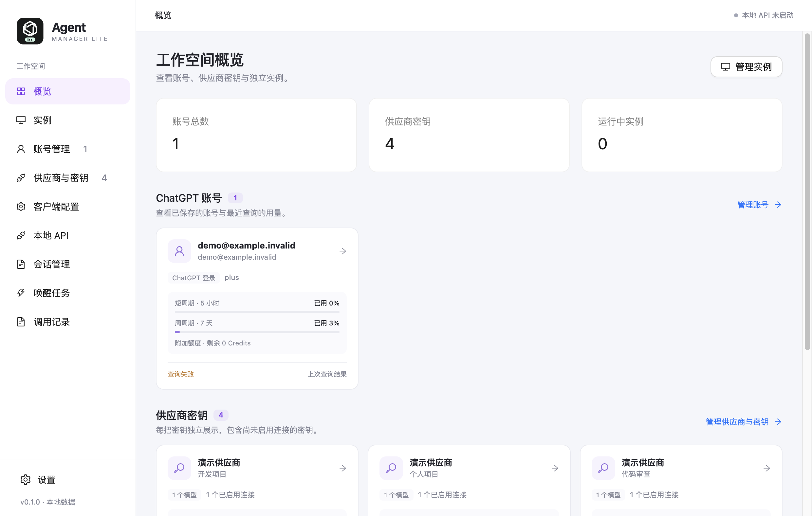Click the gear icon beside 设置
The width and height of the screenshot is (812, 516).
[25, 480]
